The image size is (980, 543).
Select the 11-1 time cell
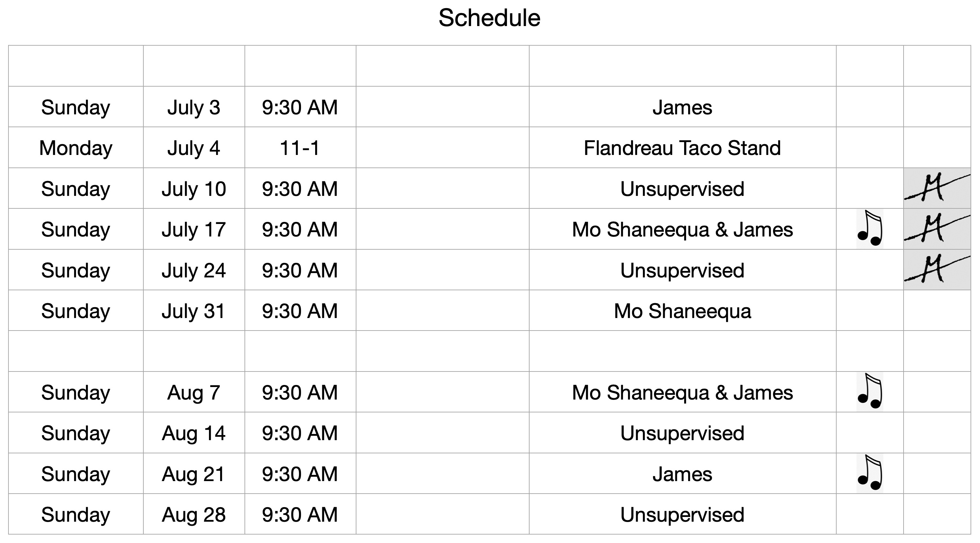[300, 147]
